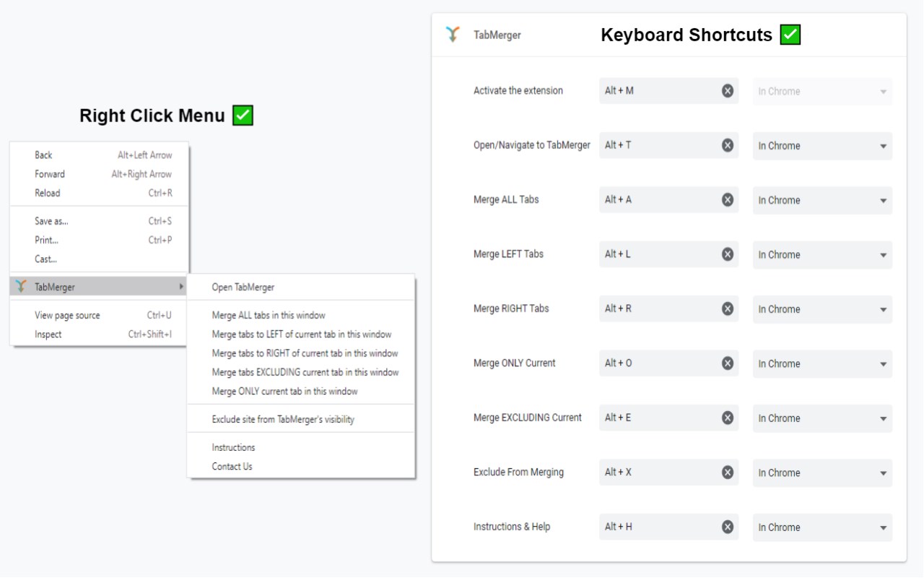Choose Exclude site from TabMerger's visibility
This screenshot has width=924, height=578.
(283, 419)
